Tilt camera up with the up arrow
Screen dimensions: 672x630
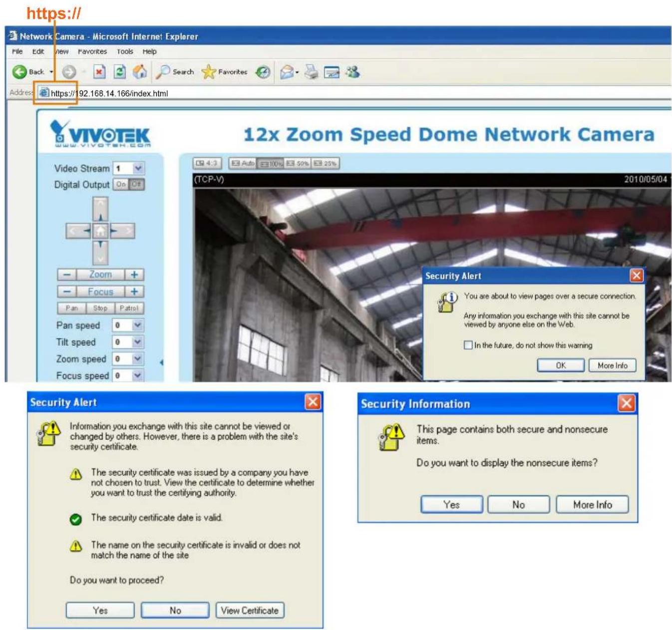100,209
